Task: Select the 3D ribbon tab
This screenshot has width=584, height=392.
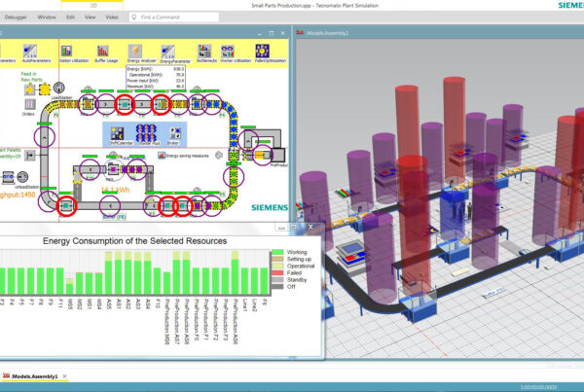Action: [x=93, y=6]
